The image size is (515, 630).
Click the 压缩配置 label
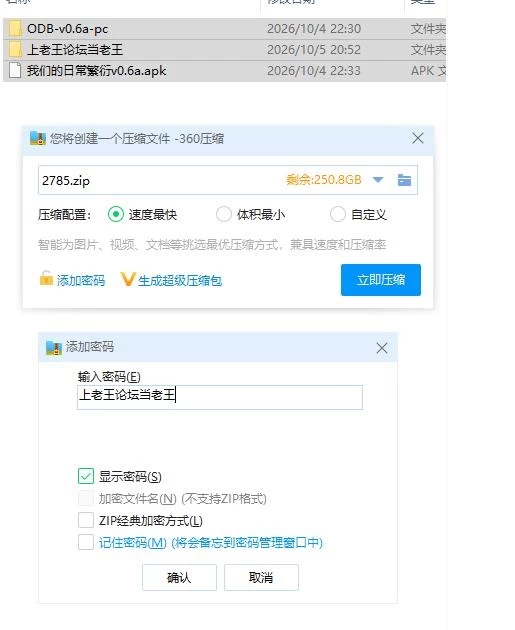point(64,215)
